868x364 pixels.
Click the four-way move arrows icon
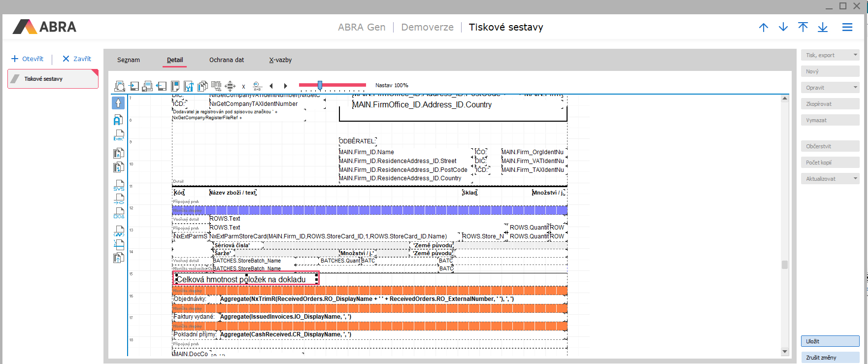[230, 86]
